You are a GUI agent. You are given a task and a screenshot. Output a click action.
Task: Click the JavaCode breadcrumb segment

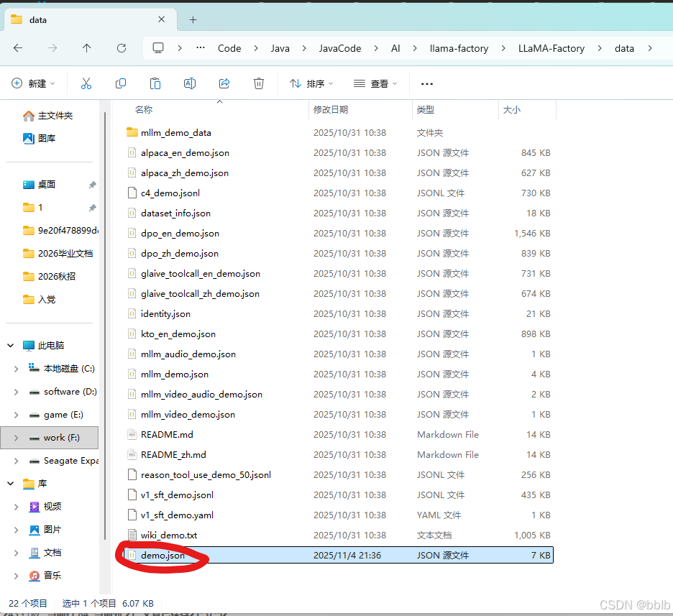click(x=340, y=48)
